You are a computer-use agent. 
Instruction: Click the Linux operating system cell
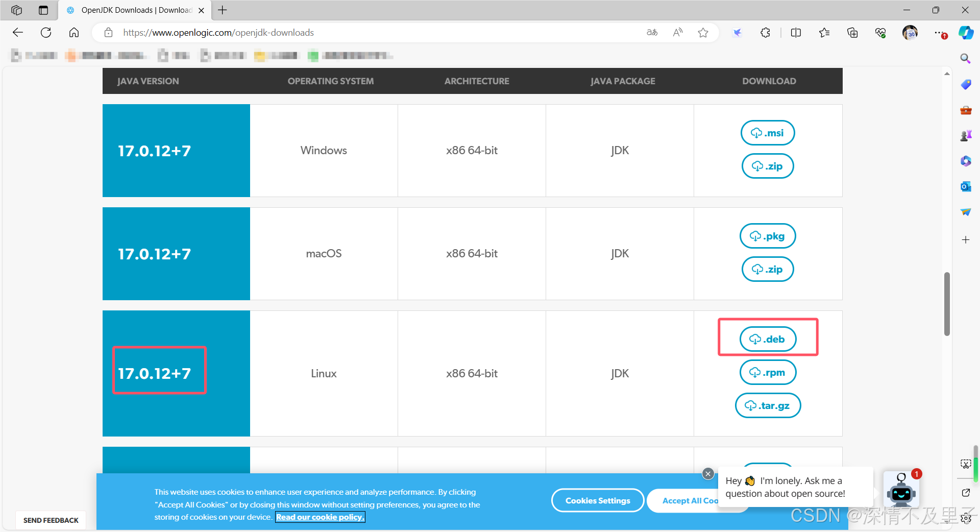(x=324, y=374)
